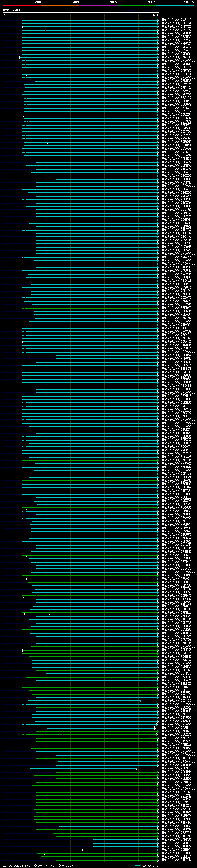Select the UniRef100_A7NX09 label
Viewport: 197px width, 868px height.
pyautogui.click(x=177, y=57)
